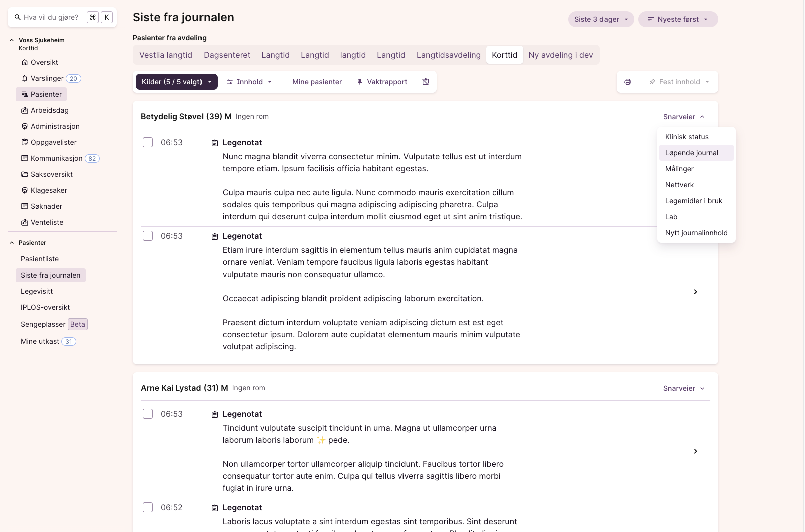Check the 06:52 Legenotat checkbox

point(148,507)
